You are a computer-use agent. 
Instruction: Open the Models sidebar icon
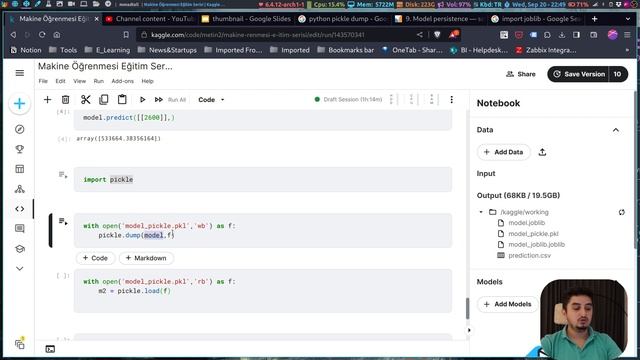[x=20, y=189]
